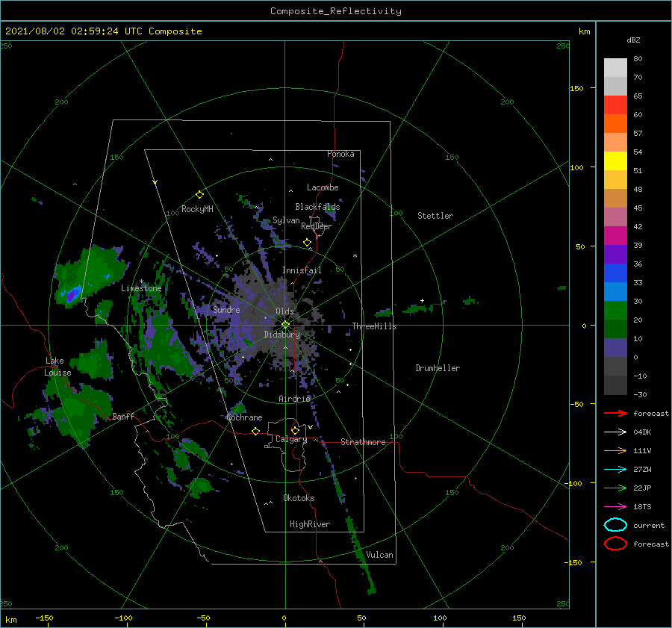Select the white 04DK arrow legend entry
672x628 pixels.
tap(615, 432)
